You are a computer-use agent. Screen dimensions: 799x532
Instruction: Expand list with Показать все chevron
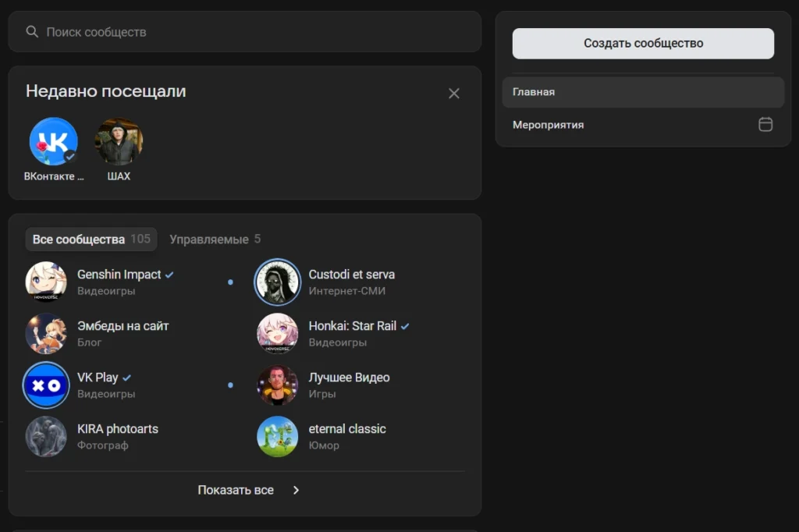296,491
